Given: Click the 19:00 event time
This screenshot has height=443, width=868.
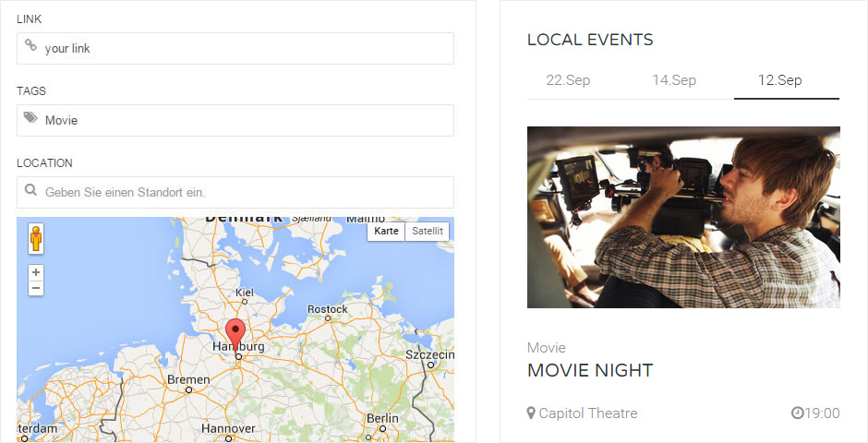Looking at the screenshot, I should (822, 413).
